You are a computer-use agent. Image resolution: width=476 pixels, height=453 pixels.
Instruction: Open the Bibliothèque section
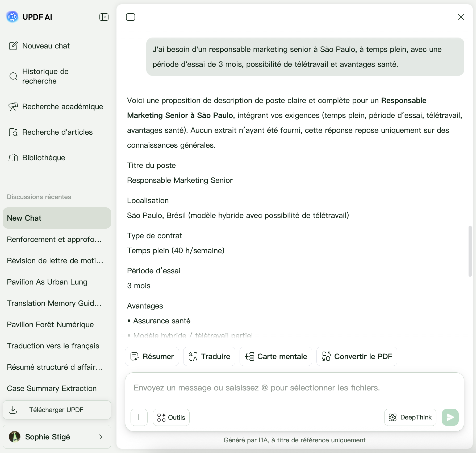[37, 158]
